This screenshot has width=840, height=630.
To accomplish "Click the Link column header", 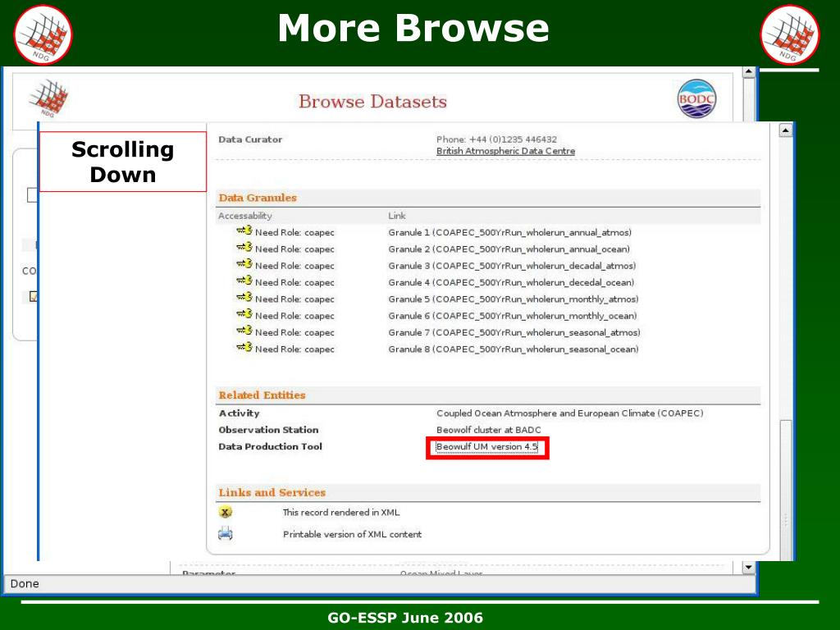I will 397,216.
